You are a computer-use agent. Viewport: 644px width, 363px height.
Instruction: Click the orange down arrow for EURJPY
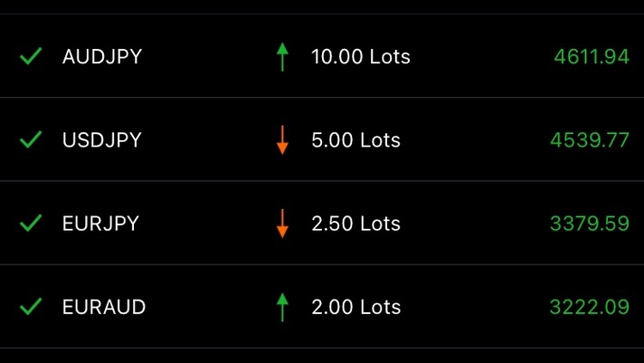pyautogui.click(x=282, y=224)
